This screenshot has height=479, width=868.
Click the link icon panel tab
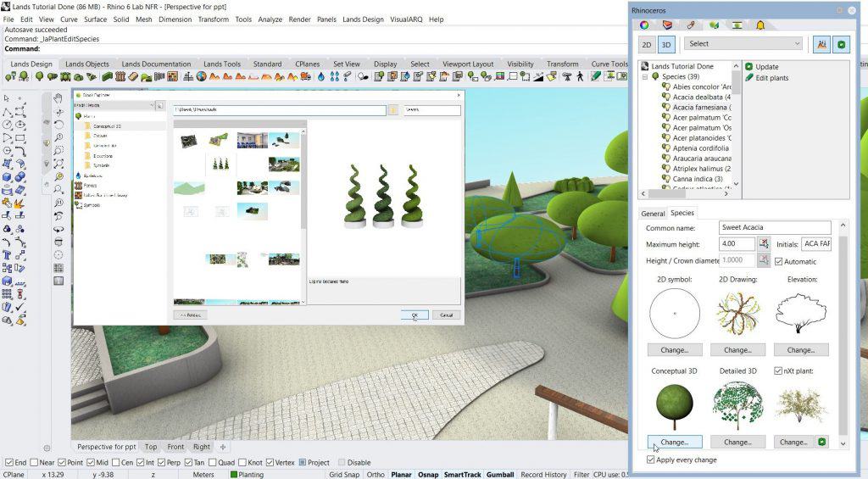click(691, 25)
